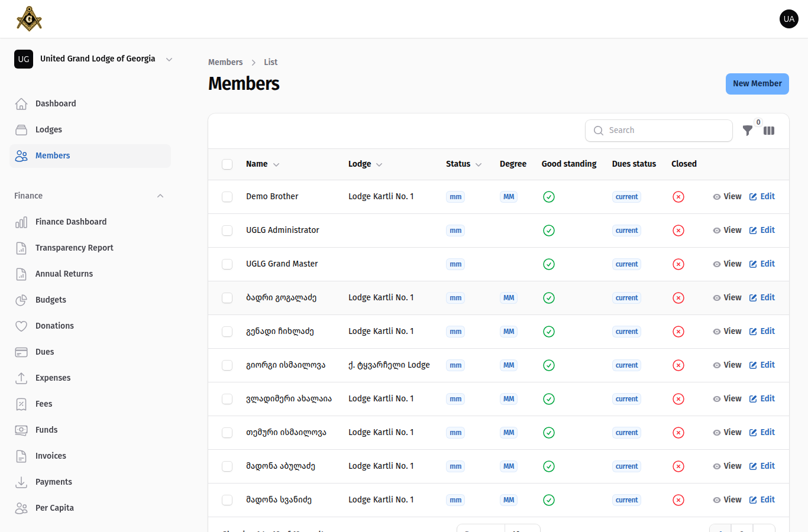Click the Members people icon
808x532 pixels.
point(21,155)
